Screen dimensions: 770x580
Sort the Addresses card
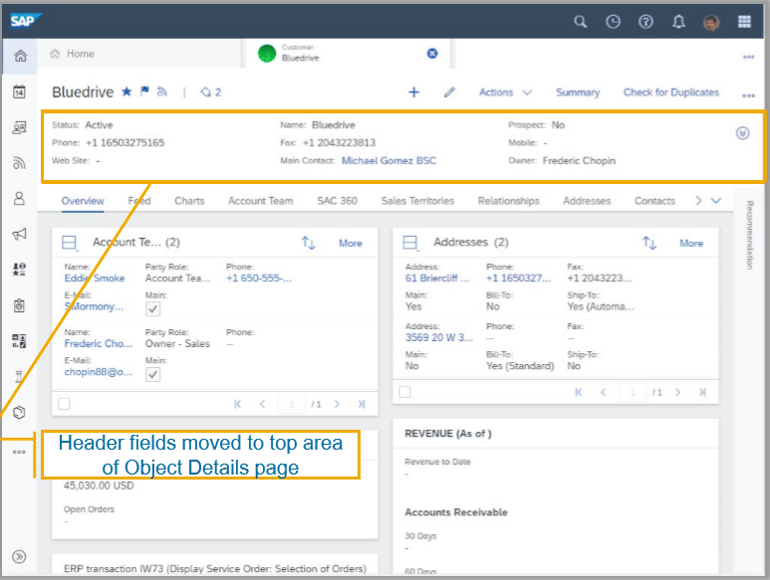point(649,243)
